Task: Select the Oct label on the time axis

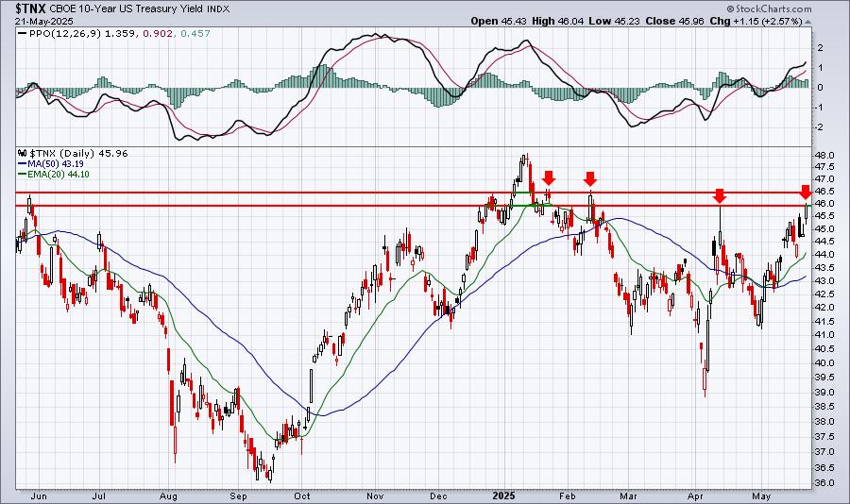Action: tap(302, 496)
